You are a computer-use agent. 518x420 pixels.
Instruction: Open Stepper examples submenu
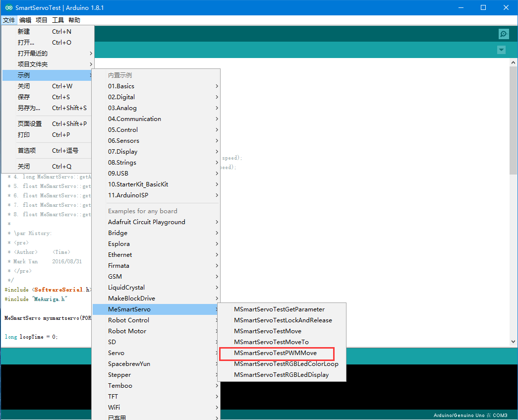click(156, 374)
